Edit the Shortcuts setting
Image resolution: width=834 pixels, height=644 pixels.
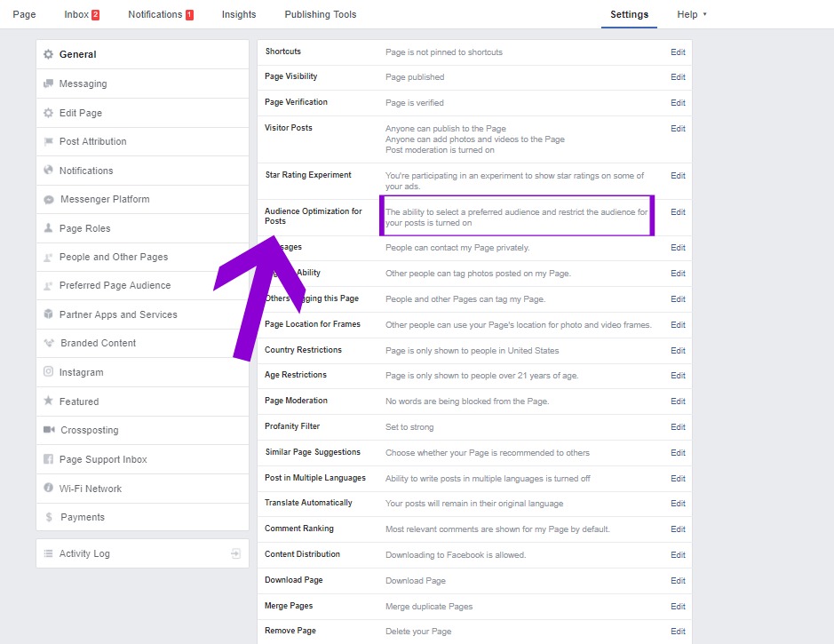678,52
